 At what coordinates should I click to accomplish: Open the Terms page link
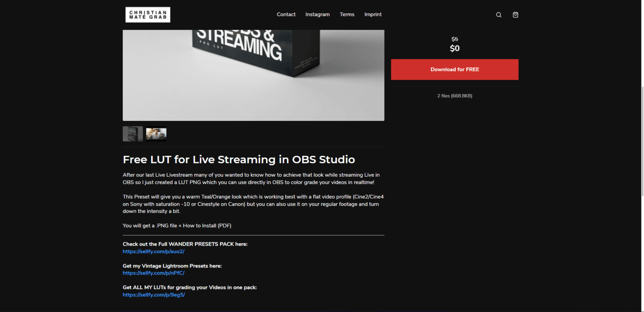point(347,14)
